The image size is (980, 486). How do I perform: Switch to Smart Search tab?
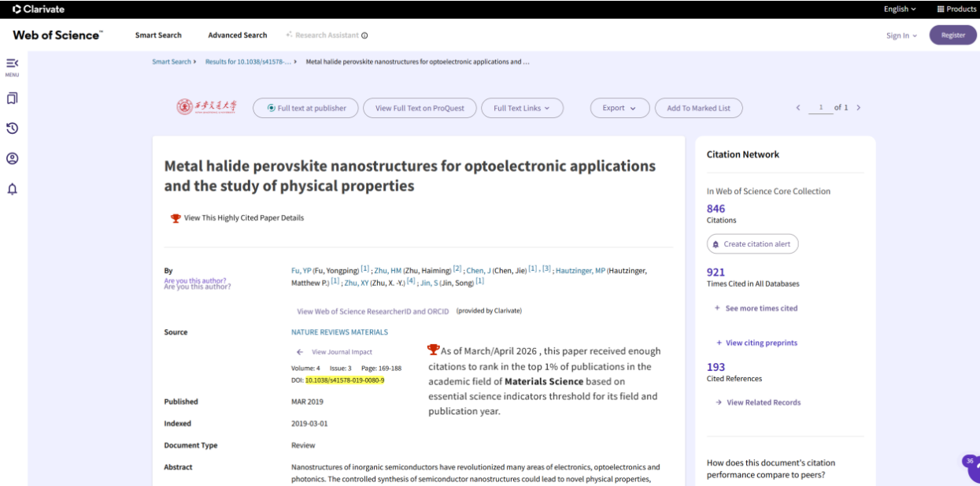158,35
